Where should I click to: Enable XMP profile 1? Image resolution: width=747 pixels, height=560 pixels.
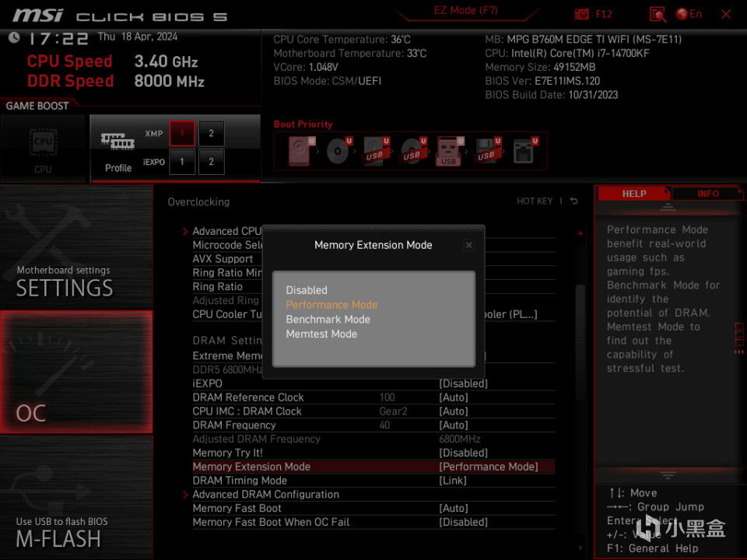click(x=182, y=133)
